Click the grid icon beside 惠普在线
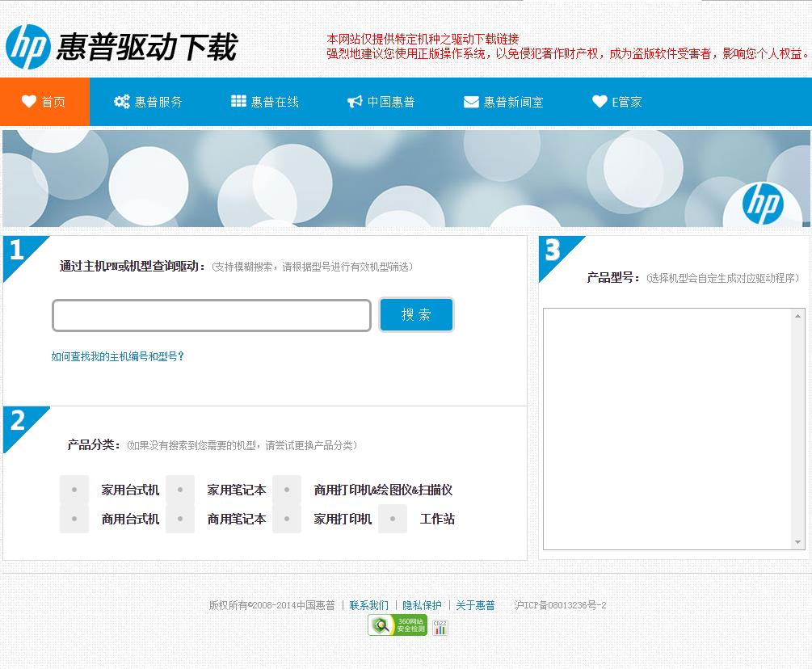Screen dimensions: 812x669 (238, 101)
